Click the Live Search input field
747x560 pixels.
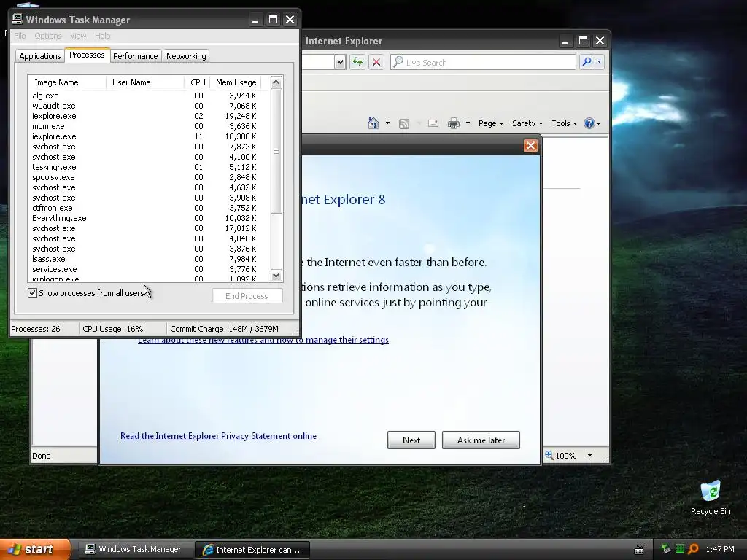[x=483, y=62]
